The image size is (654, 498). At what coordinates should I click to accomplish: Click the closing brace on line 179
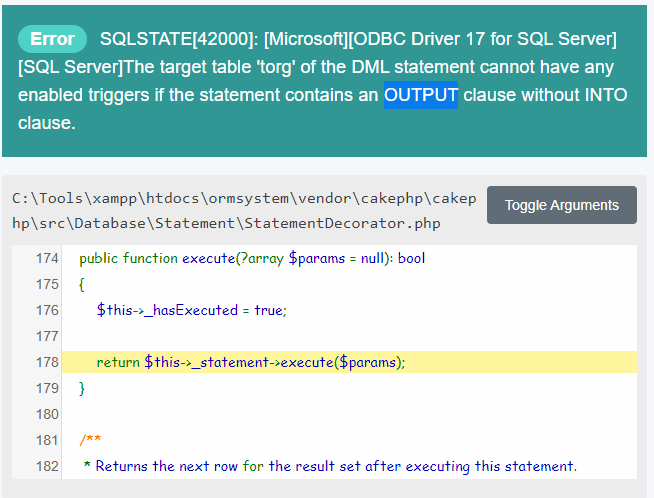click(x=82, y=388)
